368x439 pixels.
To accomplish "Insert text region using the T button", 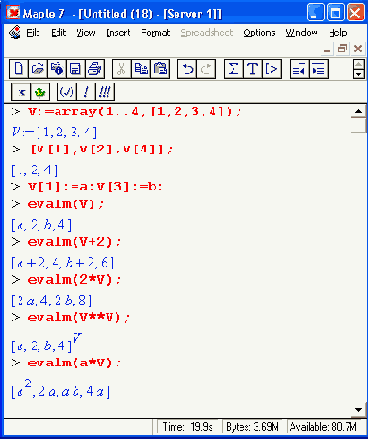I will (253, 69).
